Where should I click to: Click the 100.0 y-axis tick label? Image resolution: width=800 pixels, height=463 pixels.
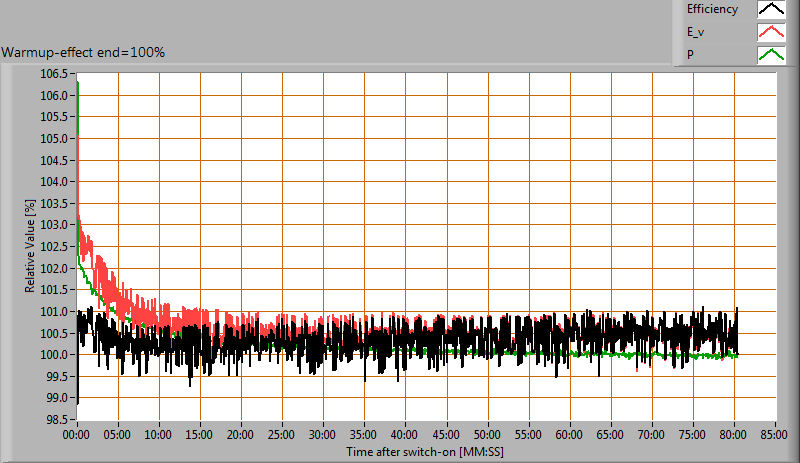pos(54,355)
